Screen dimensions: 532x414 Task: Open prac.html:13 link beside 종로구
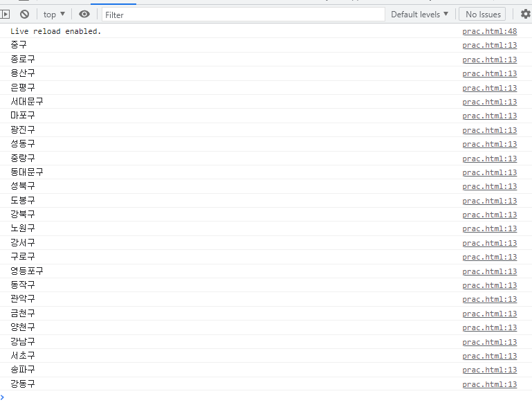pos(490,60)
